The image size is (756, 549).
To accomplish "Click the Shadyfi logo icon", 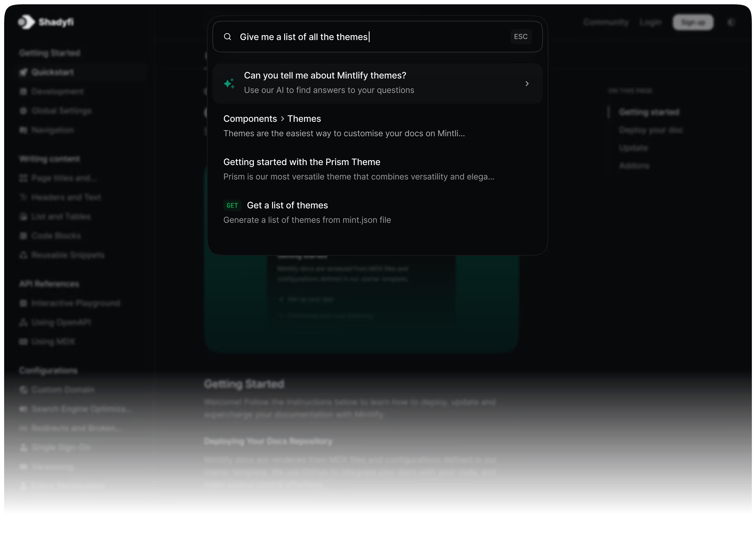I will [26, 22].
